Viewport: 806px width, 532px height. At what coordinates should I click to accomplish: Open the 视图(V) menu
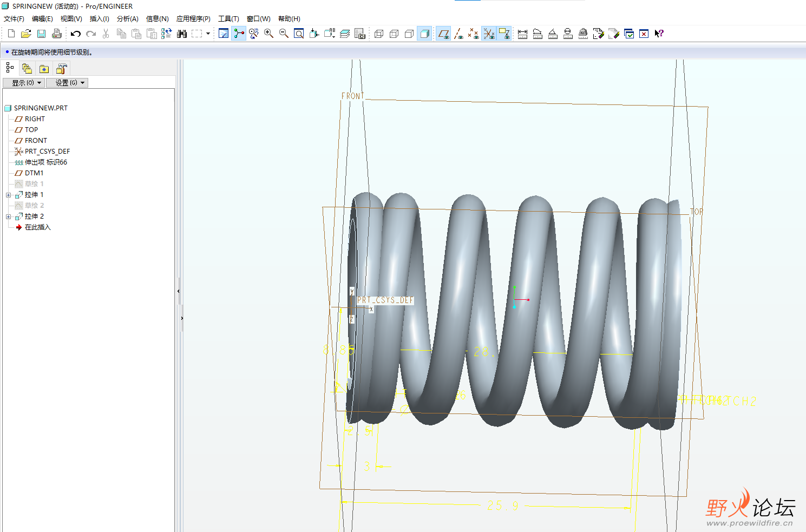[71, 19]
